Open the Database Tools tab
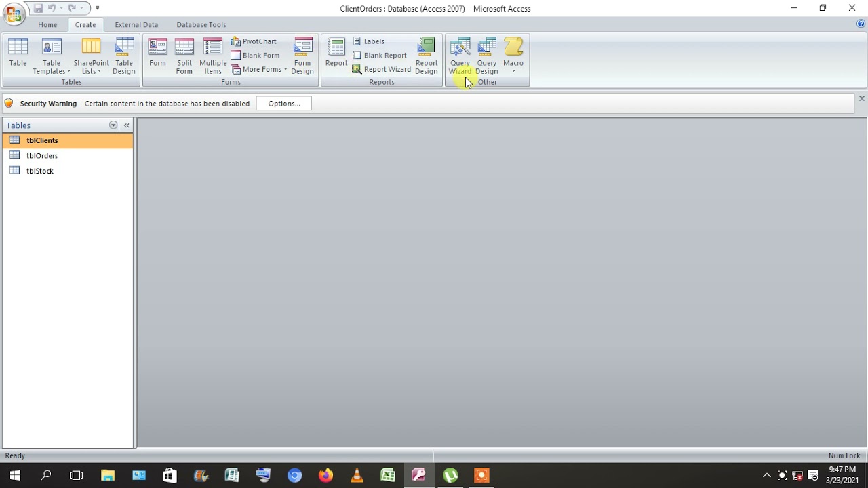The height and width of the screenshot is (488, 868). click(201, 24)
